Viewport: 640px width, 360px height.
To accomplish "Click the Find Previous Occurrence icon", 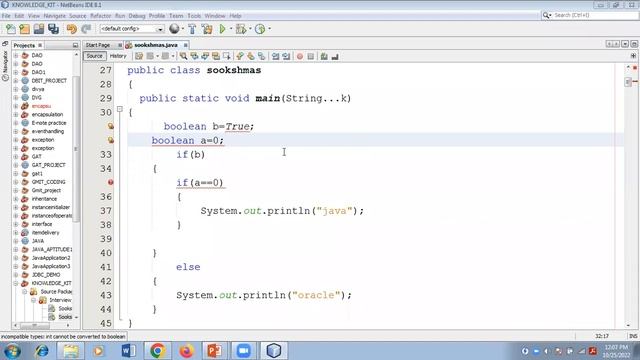I will point(194,56).
